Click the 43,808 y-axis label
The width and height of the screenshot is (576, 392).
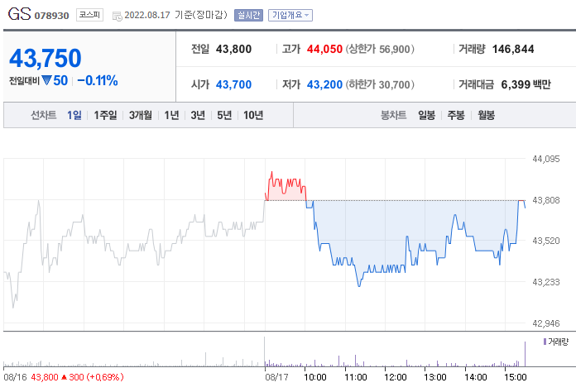[546, 200]
